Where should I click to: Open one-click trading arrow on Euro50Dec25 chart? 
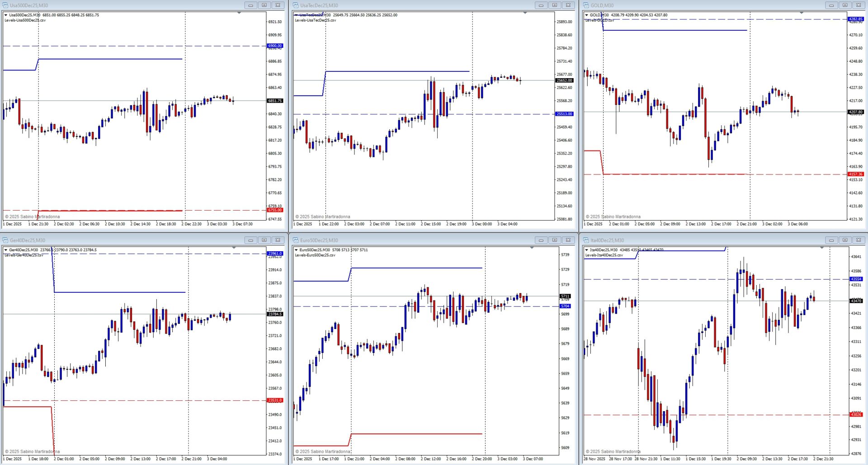click(x=296, y=250)
